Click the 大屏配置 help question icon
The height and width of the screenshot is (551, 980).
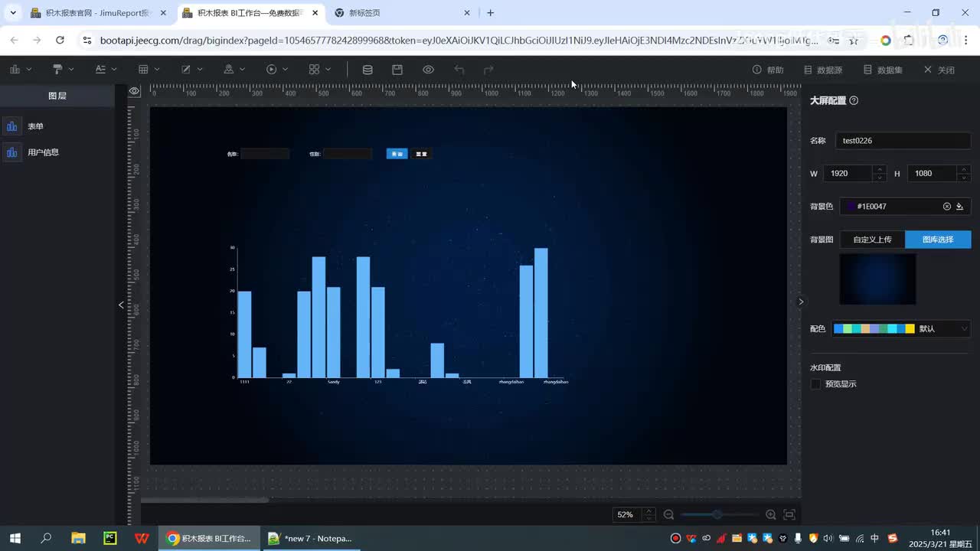click(x=854, y=101)
